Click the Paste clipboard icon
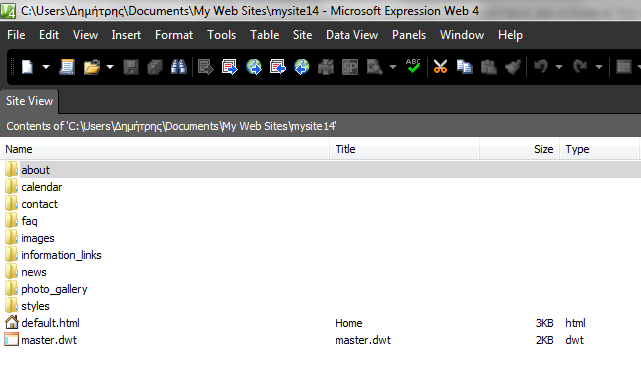The image size is (641, 371). tap(489, 67)
